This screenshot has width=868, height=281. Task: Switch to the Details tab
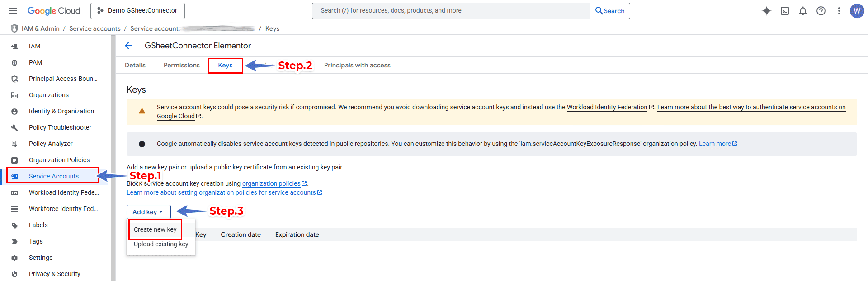point(135,66)
